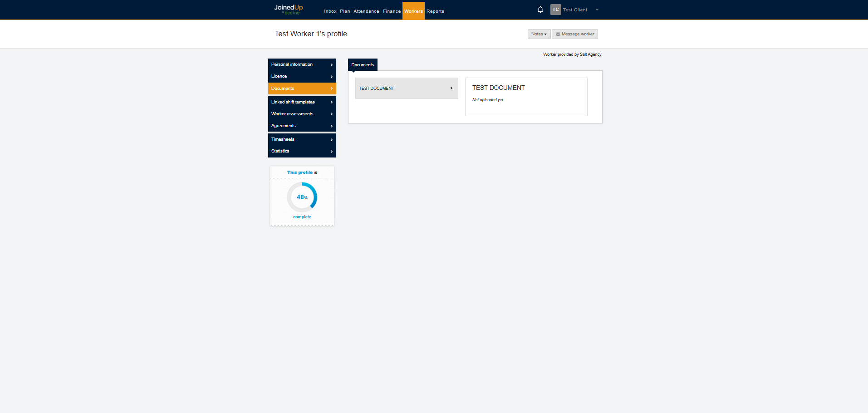Select the Reports menu item
The height and width of the screenshot is (413, 868).
click(x=435, y=11)
